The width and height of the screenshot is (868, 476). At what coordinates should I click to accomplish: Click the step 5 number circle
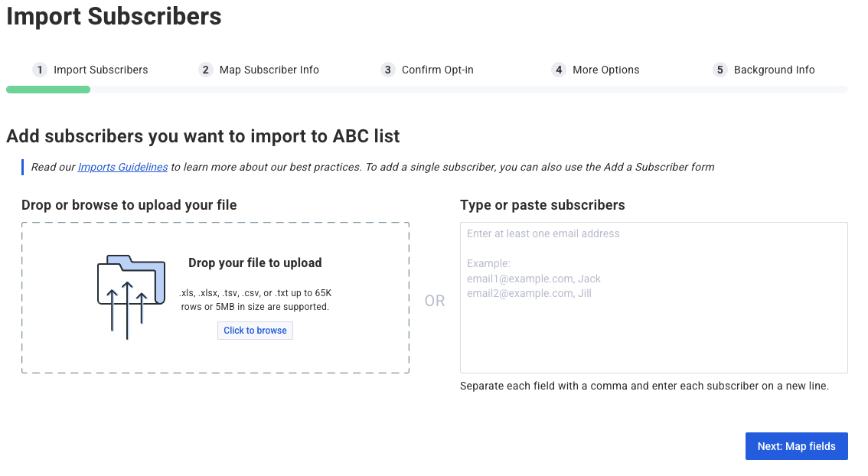pyautogui.click(x=720, y=70)
